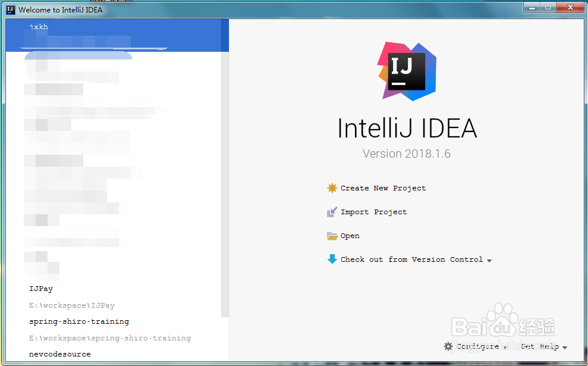Click the Open folder icon
The image size is (588, 366).
(332, 236)
